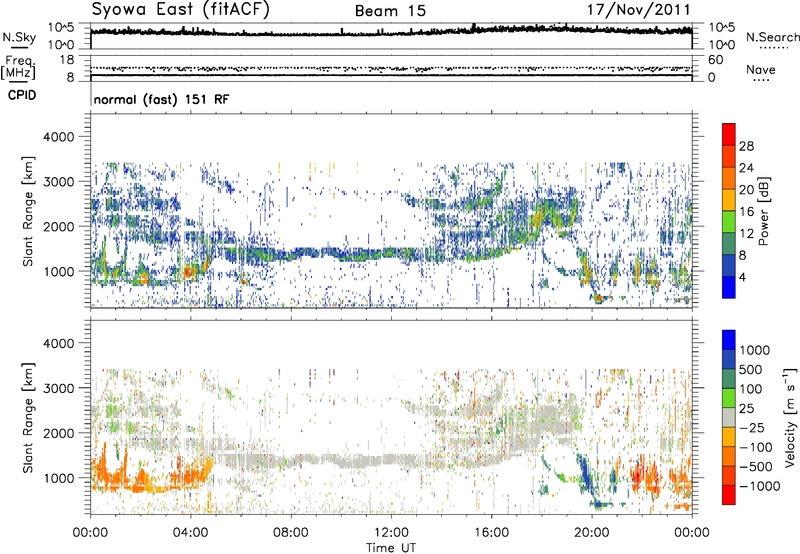Click the "20" label on power colorbar
The height and width of the screenshot is (554, 800).
pyautogui.click(x=746, y=190)
